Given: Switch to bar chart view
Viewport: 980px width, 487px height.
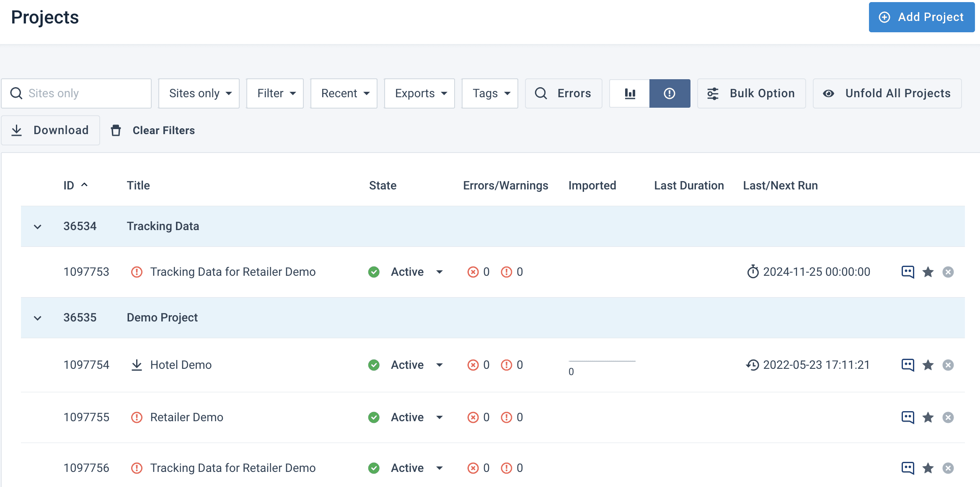Looking at the screenshot, I should tap(630, 93).
